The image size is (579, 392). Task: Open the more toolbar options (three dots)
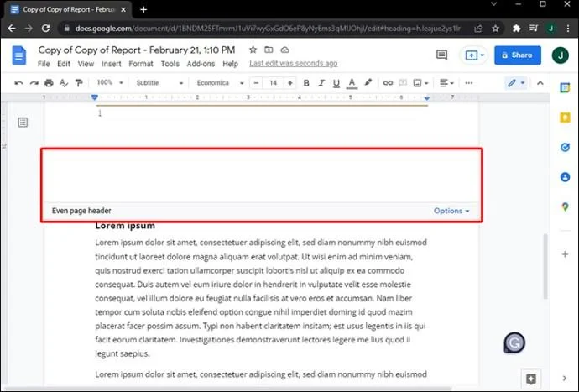click(x=469, y=83)
